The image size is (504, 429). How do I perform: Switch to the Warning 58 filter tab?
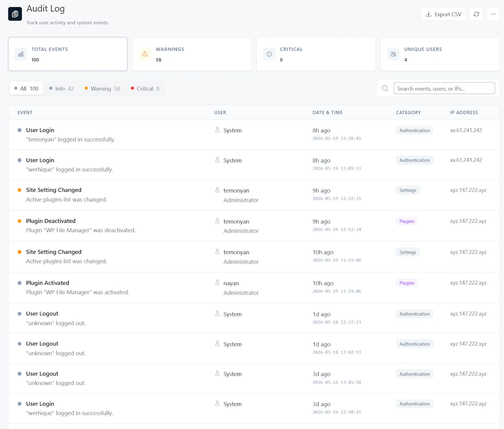pyautogui.click(x=102, y=88)
